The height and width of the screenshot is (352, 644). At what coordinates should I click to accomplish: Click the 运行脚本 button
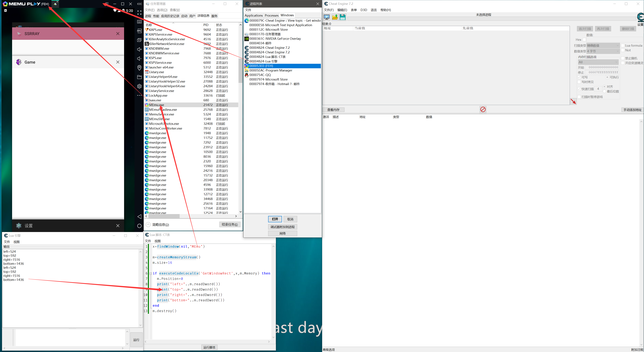[209, 347]
